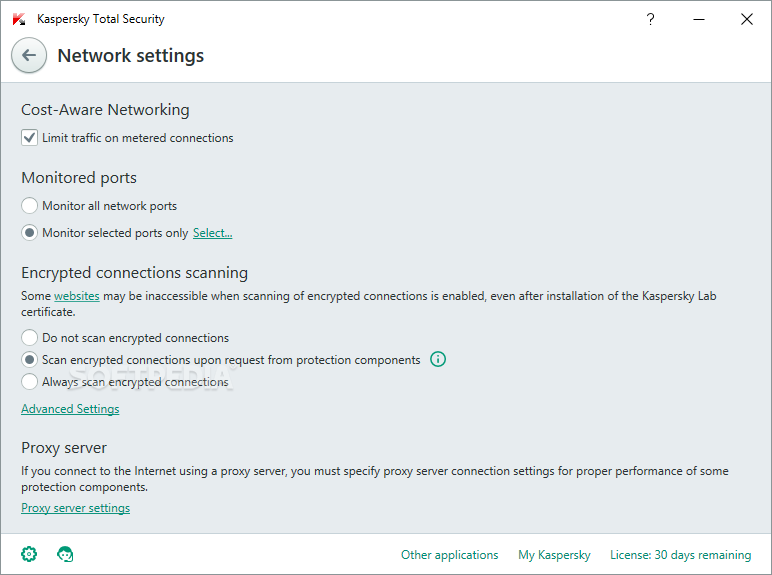Open the support agent icon
Viewport: 772px width, 575px height.
pos(65,554)
